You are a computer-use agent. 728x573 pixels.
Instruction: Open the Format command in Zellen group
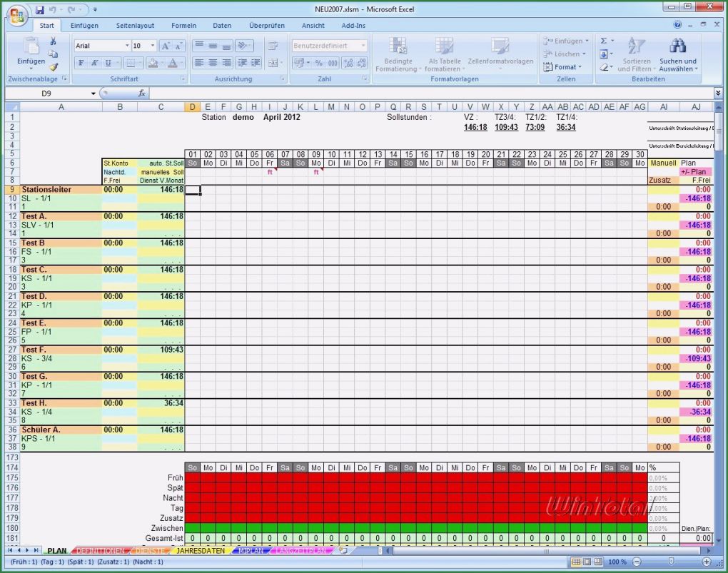click(565, 67)
